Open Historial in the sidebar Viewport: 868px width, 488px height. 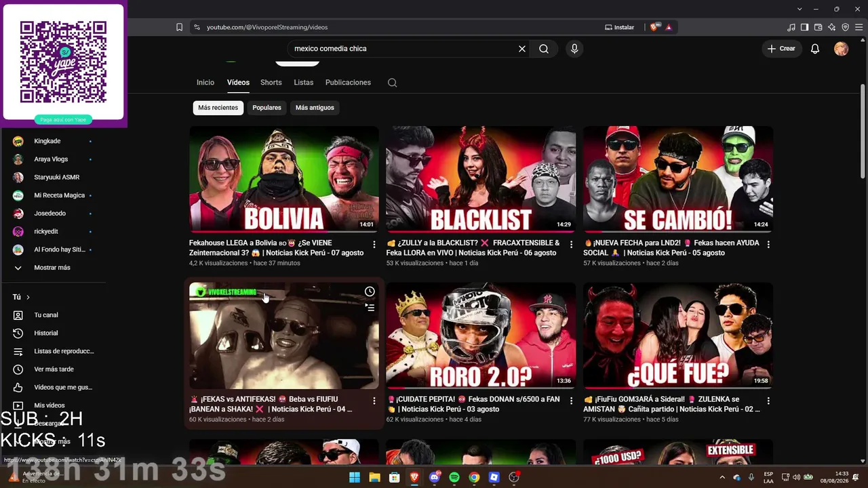(x=46, y=333)
